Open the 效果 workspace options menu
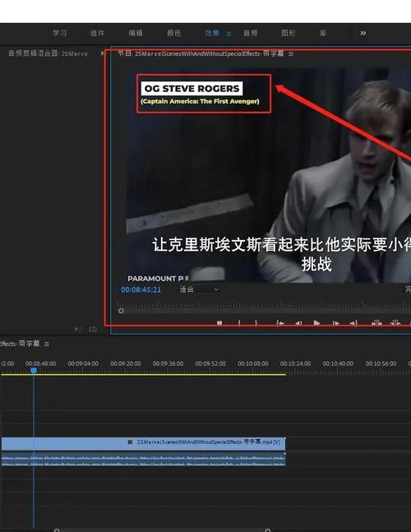The width and height of the screenshot is (411, 532). 229,34
